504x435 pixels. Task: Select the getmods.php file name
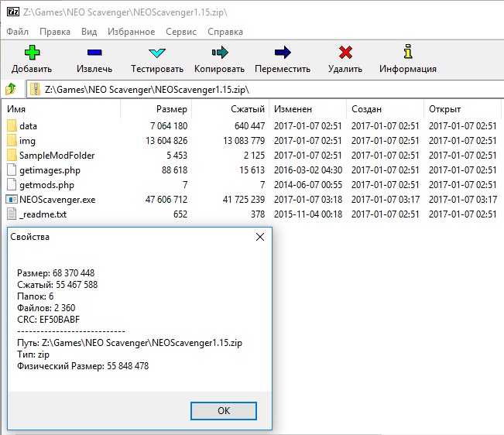[x=46, y=185]
